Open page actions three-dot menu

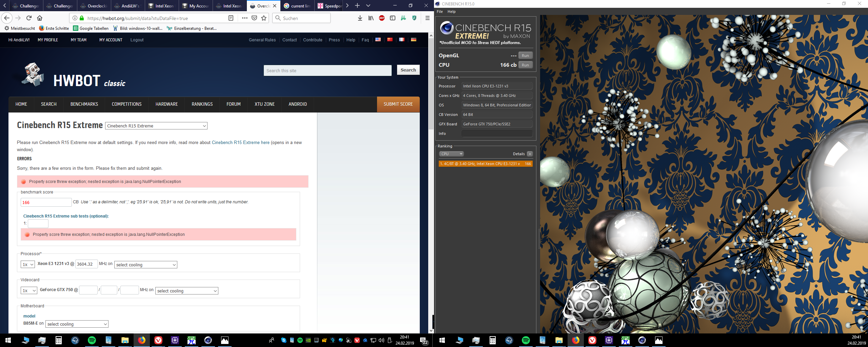click(244, 18)
